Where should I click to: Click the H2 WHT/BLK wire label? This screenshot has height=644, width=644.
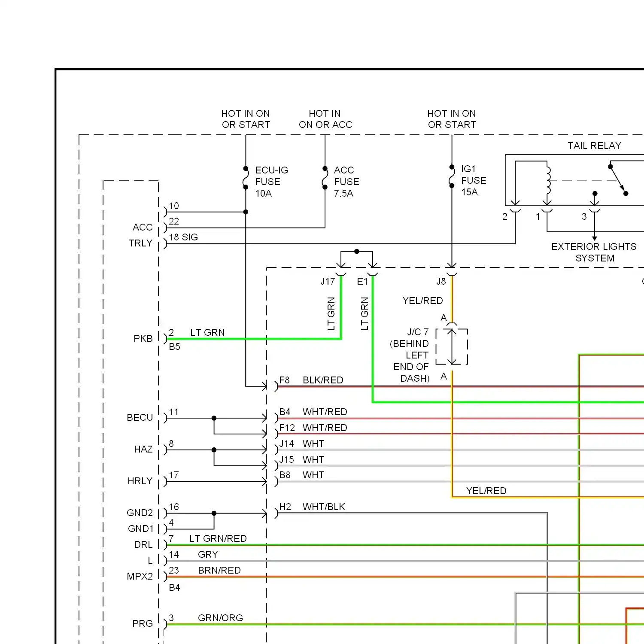[312, 507]
